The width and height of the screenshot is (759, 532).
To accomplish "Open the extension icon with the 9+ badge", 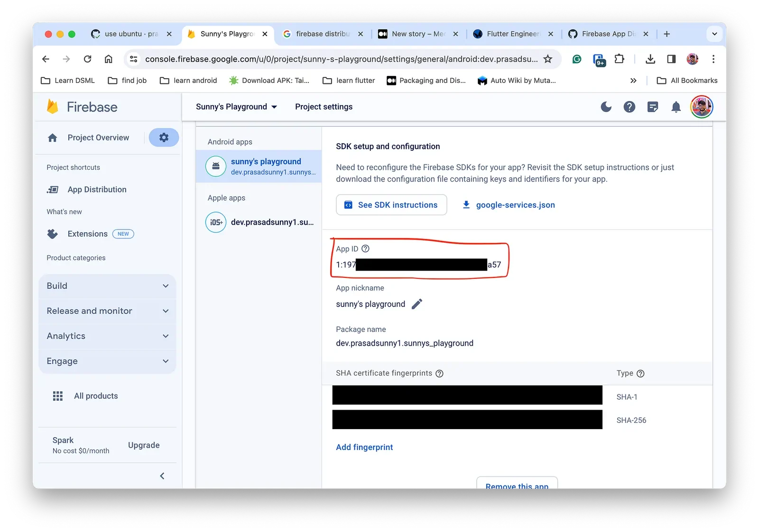I will [x=599, y=60].
